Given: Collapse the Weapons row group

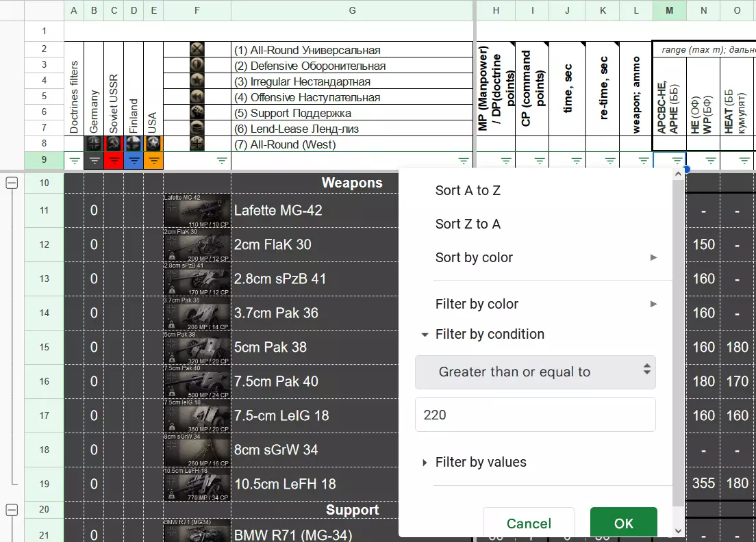Looking at the screenshot, I should click(12, 183).
